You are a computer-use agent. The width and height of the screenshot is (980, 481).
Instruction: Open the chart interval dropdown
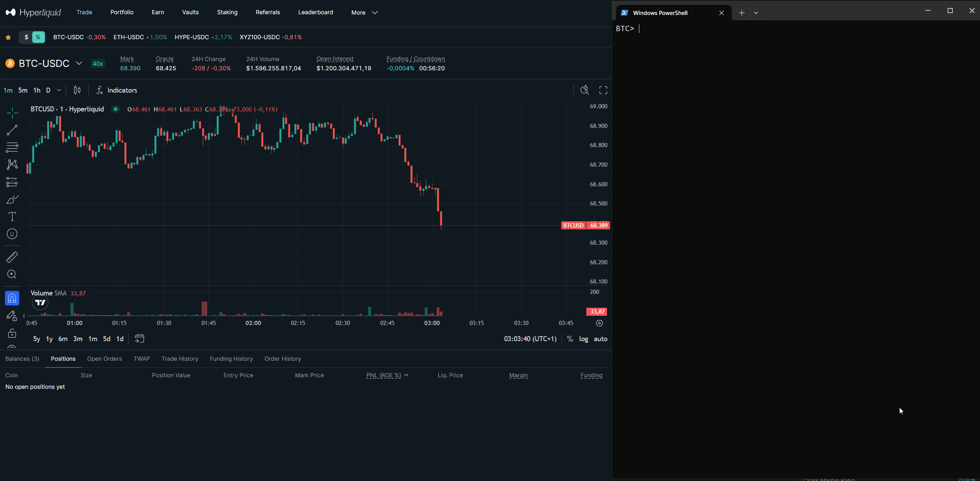coord(58,90)
